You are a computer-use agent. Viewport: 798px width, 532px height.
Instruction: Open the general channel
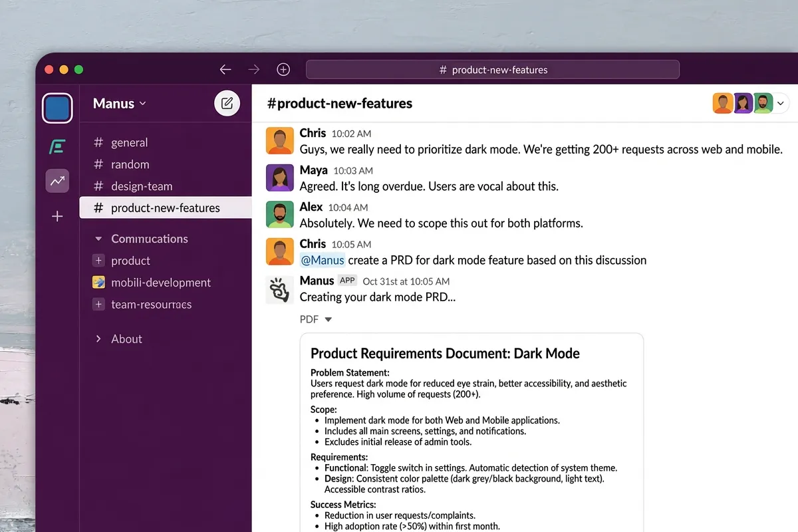coord(129,142)
